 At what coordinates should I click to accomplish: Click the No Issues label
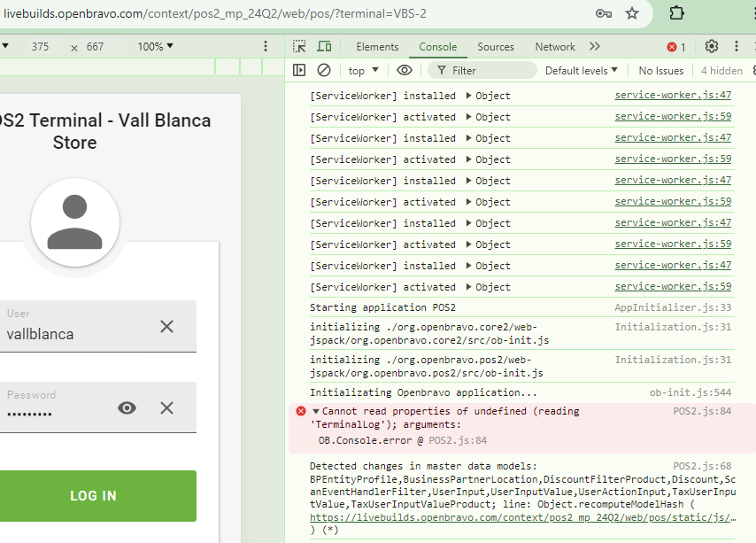661,71
